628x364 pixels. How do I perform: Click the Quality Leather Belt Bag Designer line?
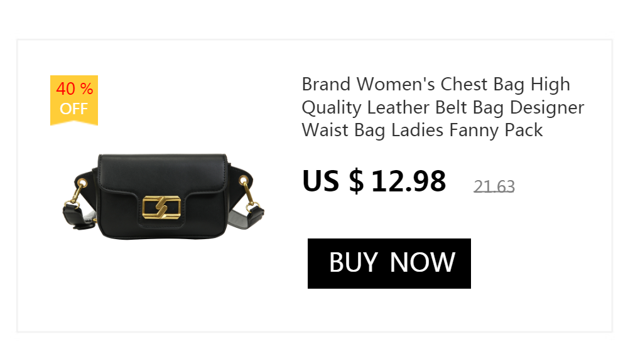(443, 108)
